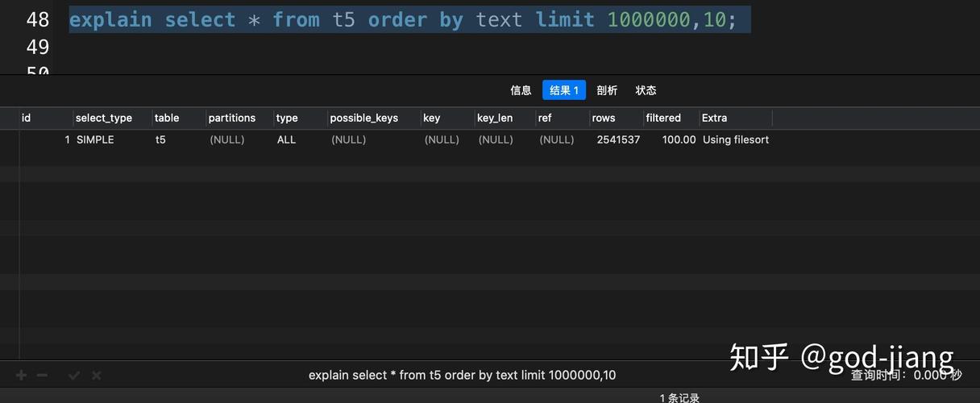Viewport: 980px width, 403px height.
Task: Click the apply changes checkmark icon
Action: [74, 375]
